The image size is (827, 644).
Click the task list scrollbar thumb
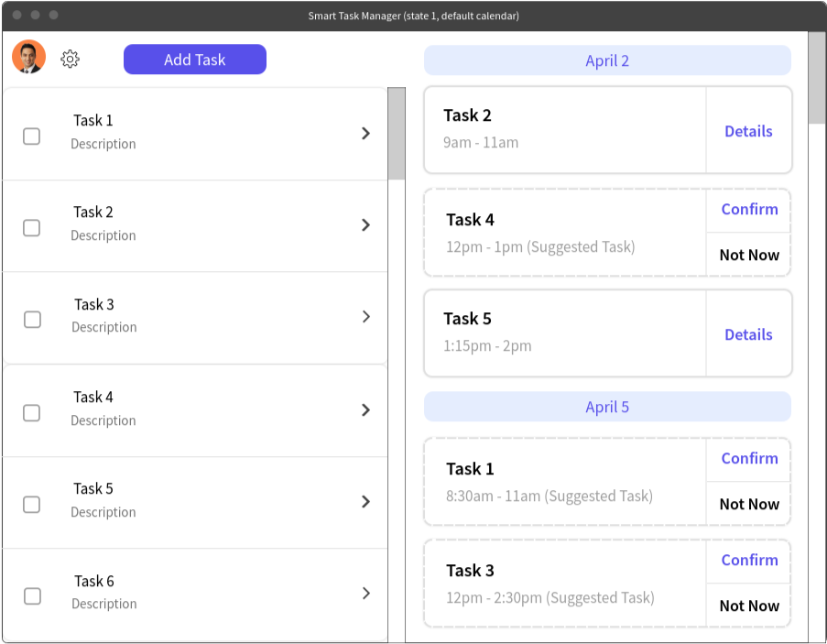pyautogui.click(x=397, y=134)
